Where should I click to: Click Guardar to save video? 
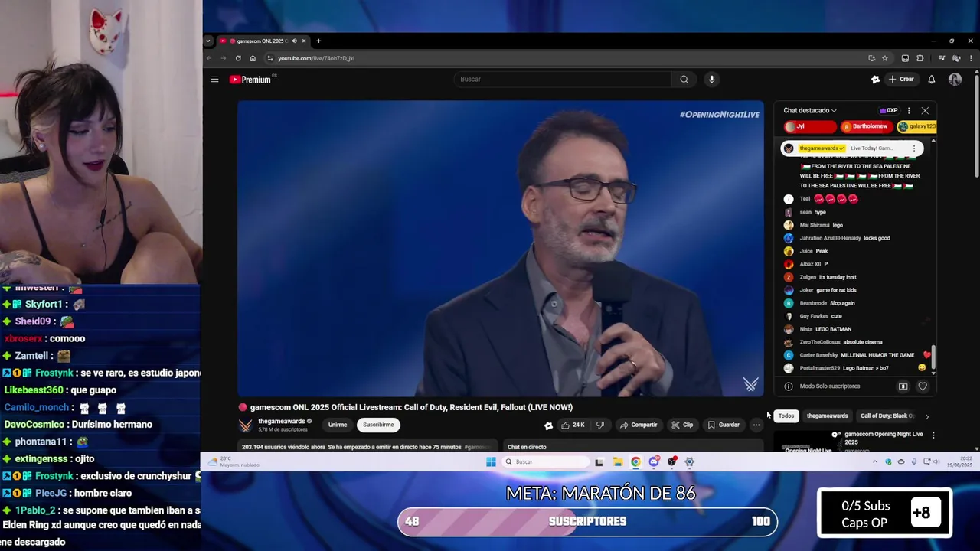tap(724, 425)
